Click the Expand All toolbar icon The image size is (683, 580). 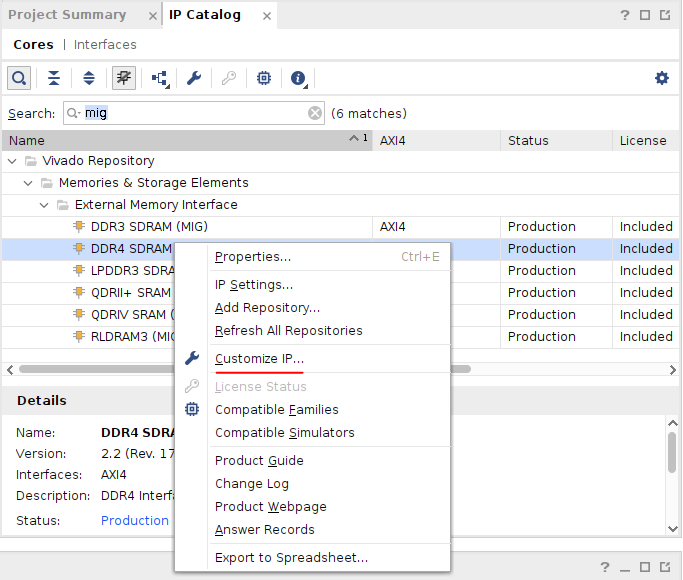pyautogui.click(x=89, y=78)
